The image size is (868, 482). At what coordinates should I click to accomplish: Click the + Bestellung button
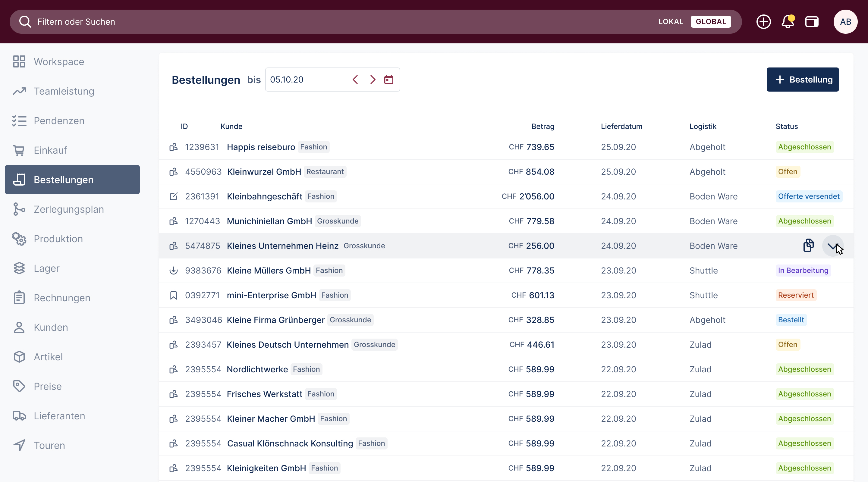pyautogui.click(x=803, y=80)
